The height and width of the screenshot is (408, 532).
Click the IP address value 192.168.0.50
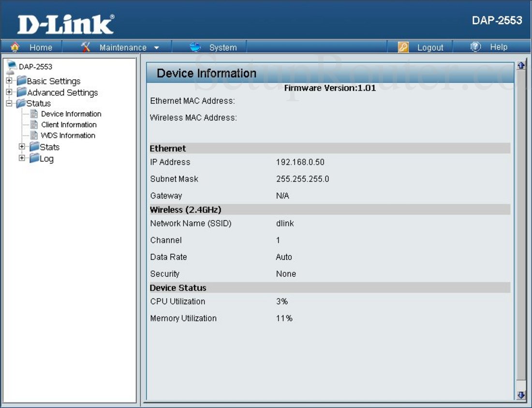300,162
